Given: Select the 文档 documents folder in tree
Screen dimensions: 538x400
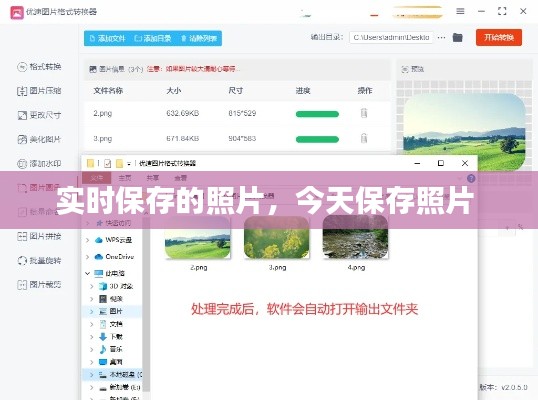Looking at the screenshot, I should pyautogui.click(x=111, y=324).
